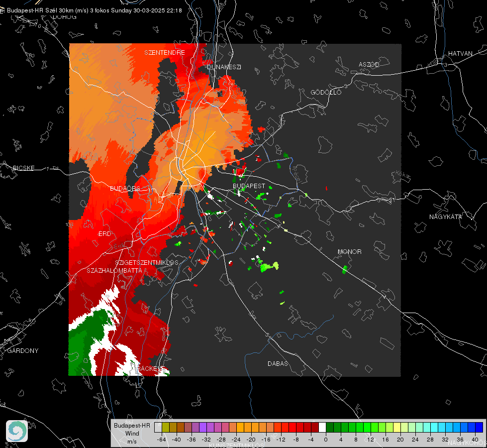Click the legend tick value '16'
Viewport: 487px width, 448px height.
click(x=386, y=440)
